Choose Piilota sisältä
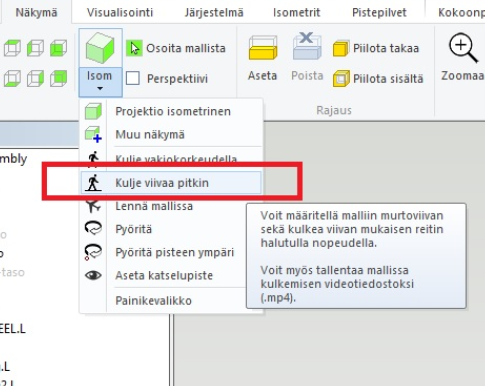 (x=378, y=79)
